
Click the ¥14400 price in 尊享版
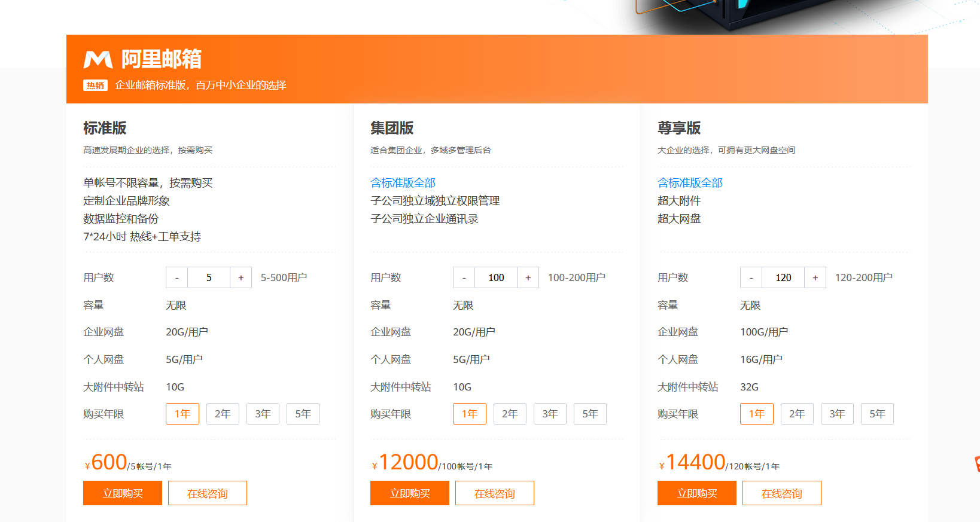pos(692,462)
